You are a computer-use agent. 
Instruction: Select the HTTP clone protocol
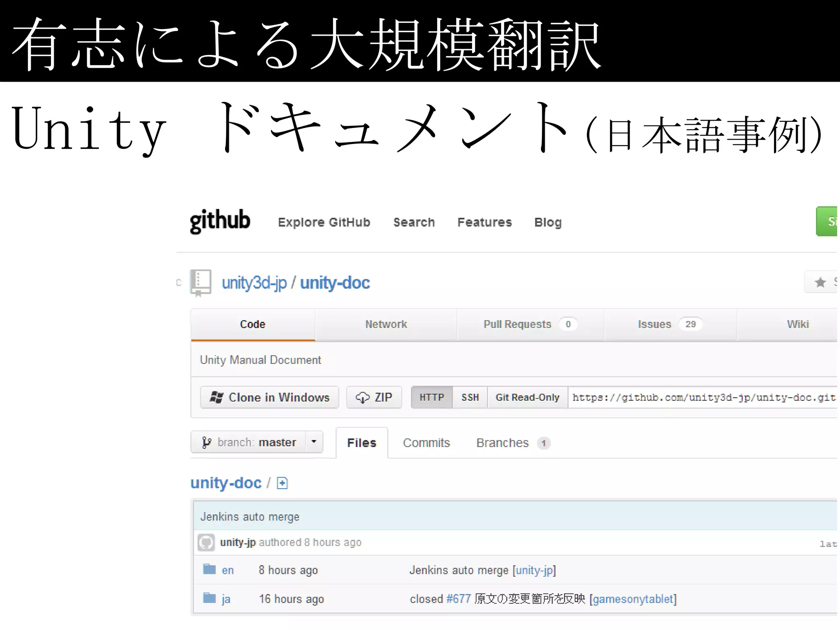[432, 397]
